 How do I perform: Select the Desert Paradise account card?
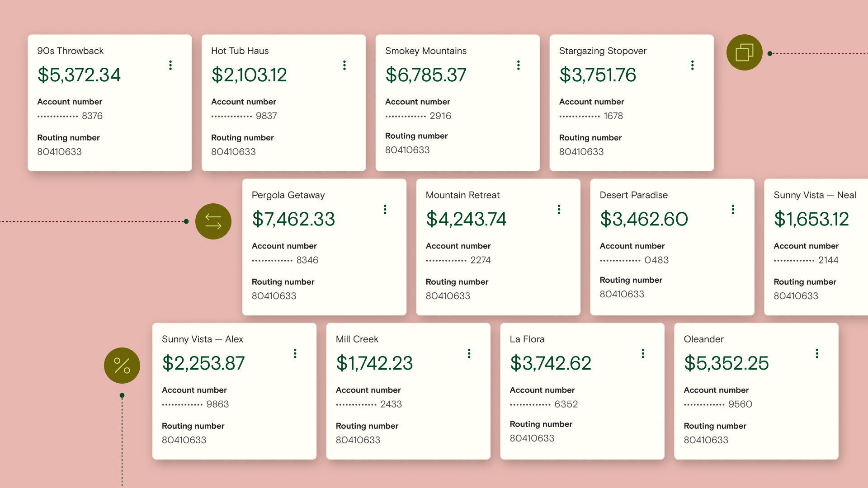point(672,247)
